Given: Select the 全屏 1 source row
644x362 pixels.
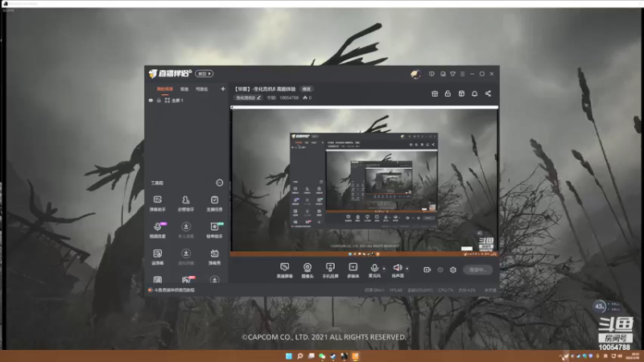Looking at the screenshot, I should pyautogui.click(x=187, y=100).
